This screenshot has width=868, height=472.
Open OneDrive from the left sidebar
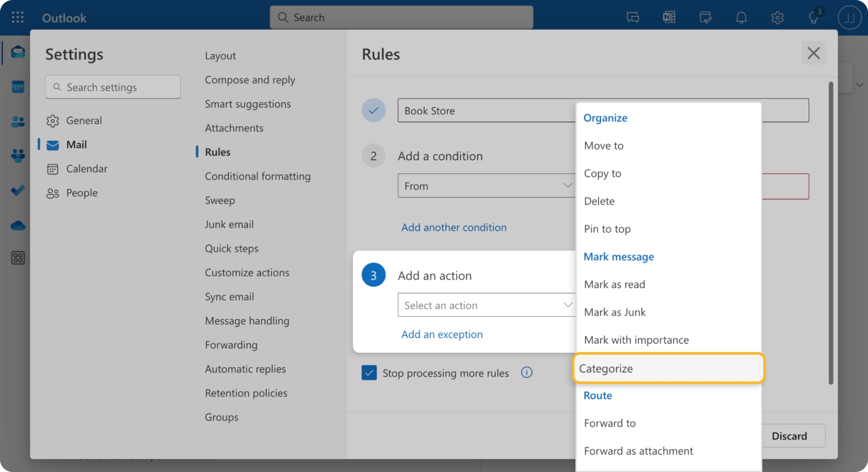[18, 225]
